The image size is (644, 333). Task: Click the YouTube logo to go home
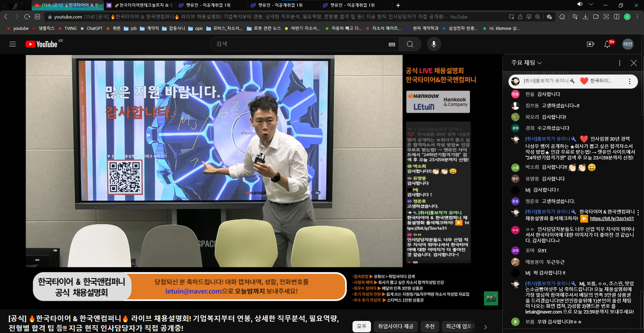tap(42, 44)
